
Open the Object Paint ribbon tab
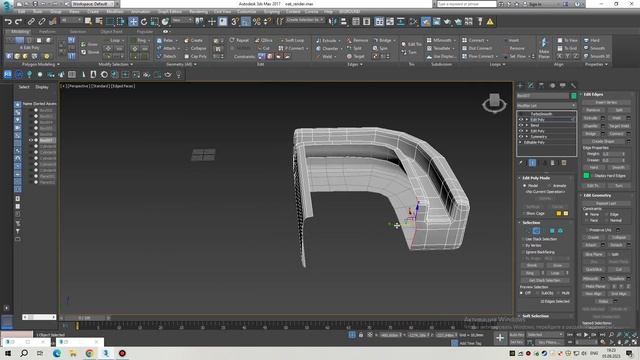click(111, 31)
